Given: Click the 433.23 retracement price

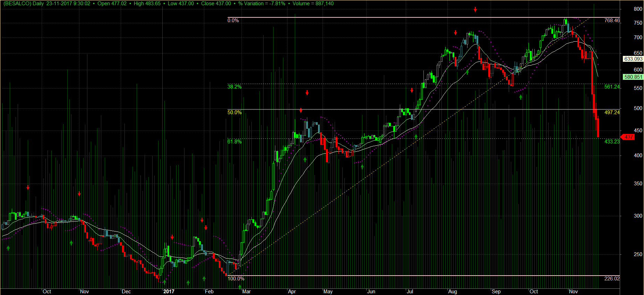Looking at the screenshot, I should [x=612, y=142].
